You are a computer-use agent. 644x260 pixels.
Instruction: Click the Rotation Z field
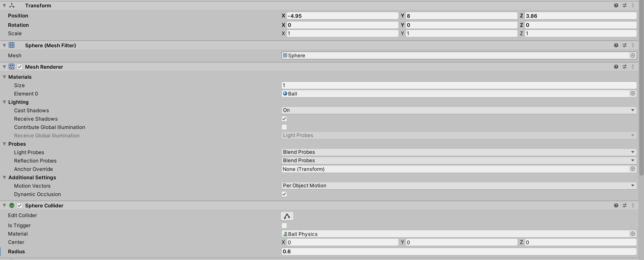coord(581,25)
